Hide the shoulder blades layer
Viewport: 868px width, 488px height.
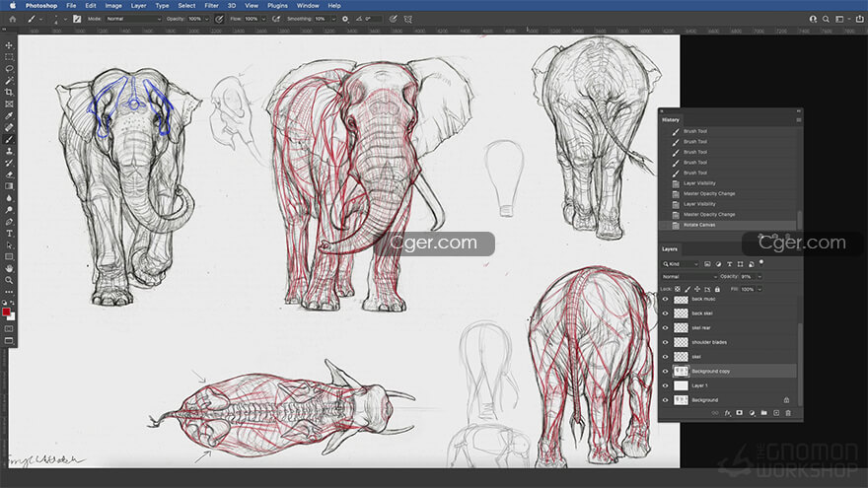point(666,342)
